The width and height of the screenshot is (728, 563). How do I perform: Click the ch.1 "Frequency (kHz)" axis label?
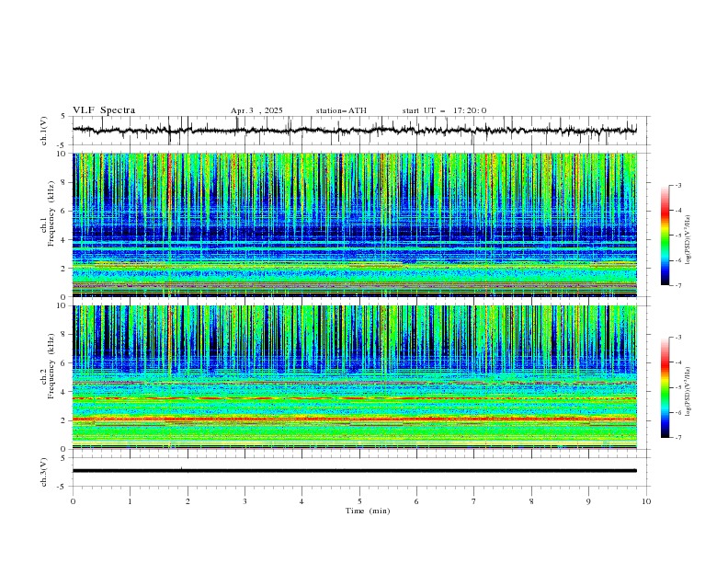click(x=51, y=214)
